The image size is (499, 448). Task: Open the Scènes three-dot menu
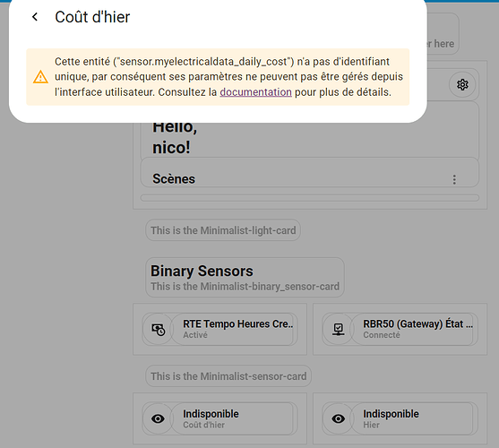coord(454,179)
